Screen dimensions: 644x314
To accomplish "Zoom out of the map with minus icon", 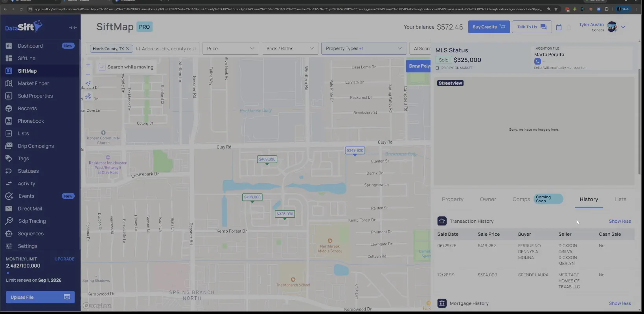I will [x=88, y=74].
